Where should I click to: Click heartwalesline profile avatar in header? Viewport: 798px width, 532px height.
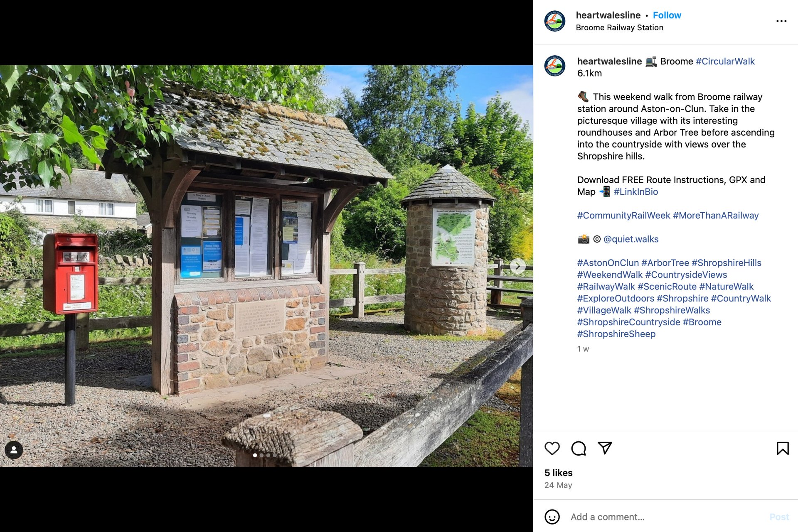click(555, 21)
